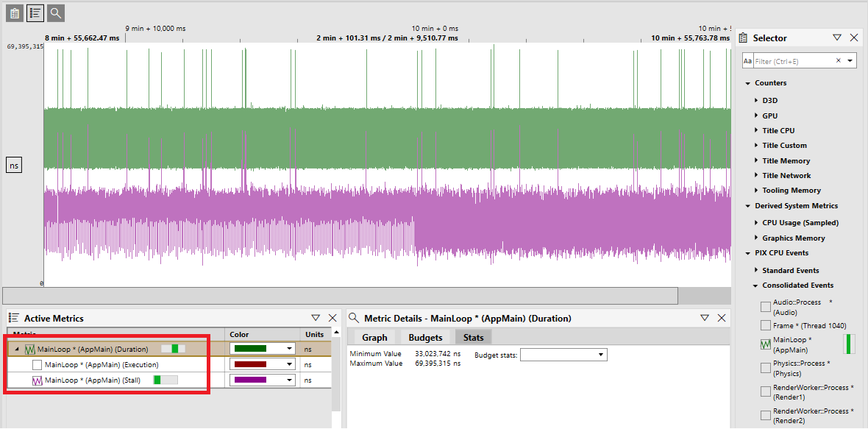
Task: Open the Active Metrics panel options triangle
Action: (316, 318)
